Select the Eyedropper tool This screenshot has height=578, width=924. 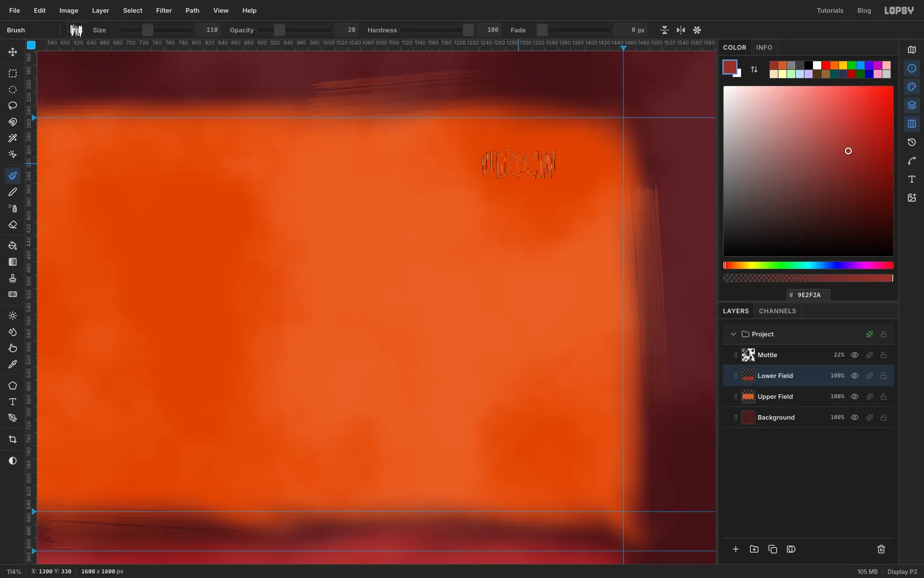click(x=12, y=364)
